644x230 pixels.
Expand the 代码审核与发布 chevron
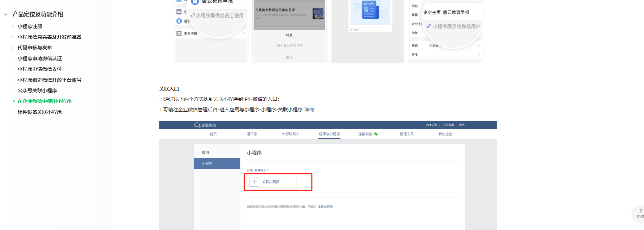click(x=13, y=48)
